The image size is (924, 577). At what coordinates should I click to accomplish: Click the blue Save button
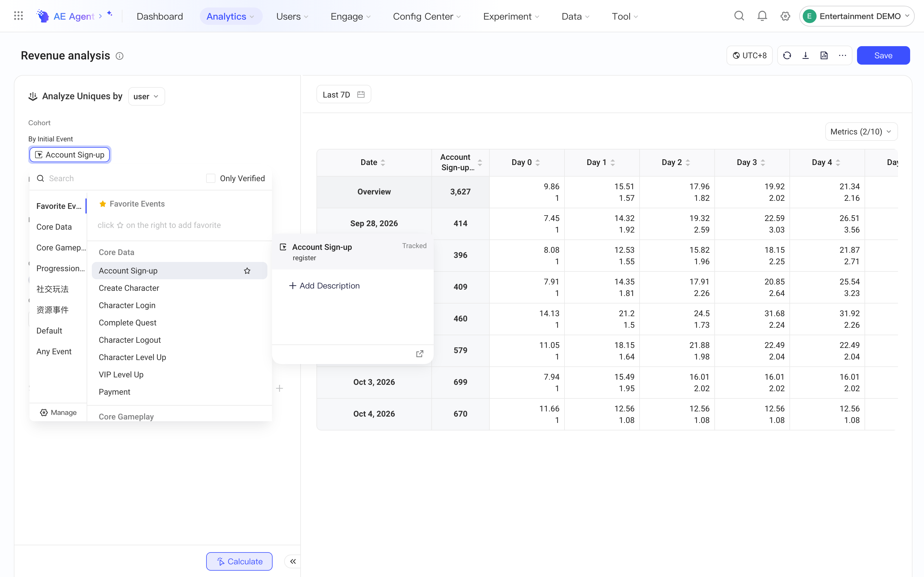point(883,56)
